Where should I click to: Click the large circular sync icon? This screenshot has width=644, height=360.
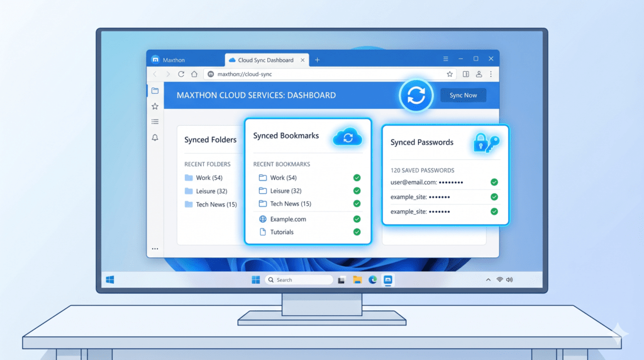pos(416,95)
